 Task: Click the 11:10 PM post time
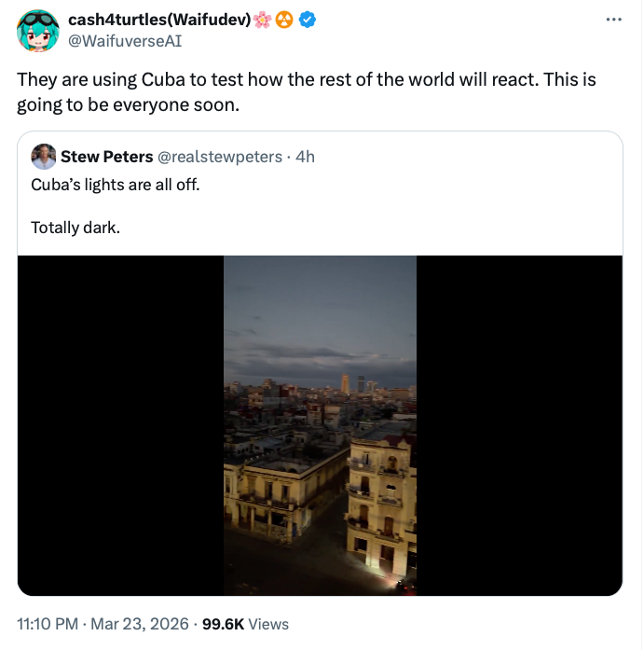coord(48,624)
